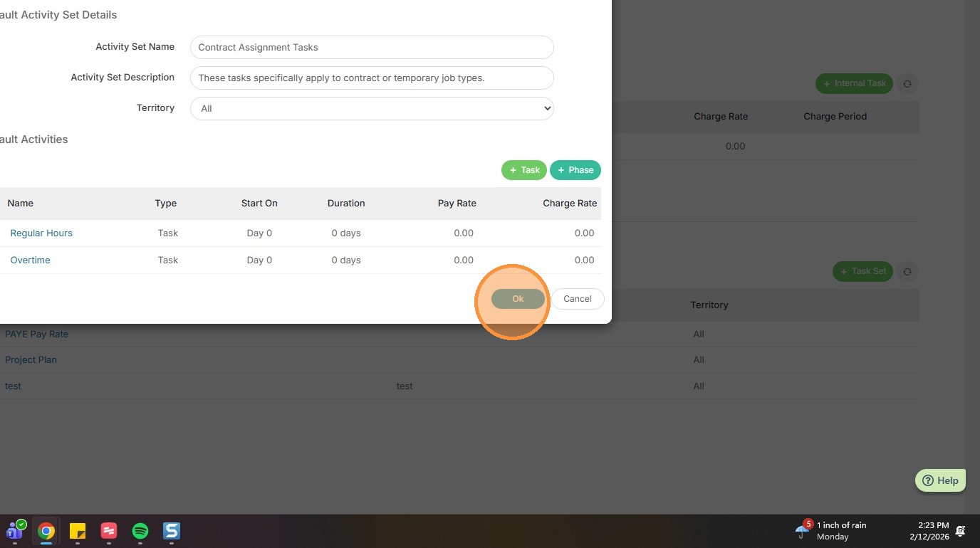The image size is (980, 548).
Task: Open the Snagit taskbar icon
Action: tap(172, 531)
